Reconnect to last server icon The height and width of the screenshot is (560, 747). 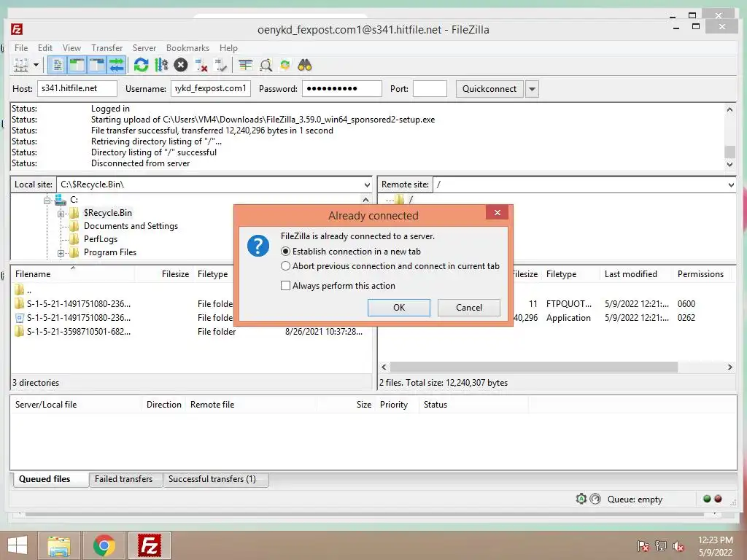tap(220, 65)
